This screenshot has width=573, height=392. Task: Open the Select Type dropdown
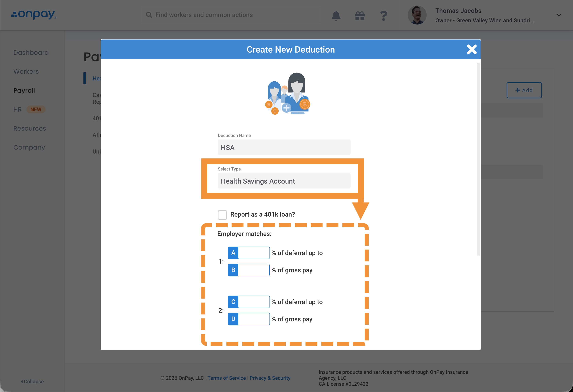click(x=284, y=181)
